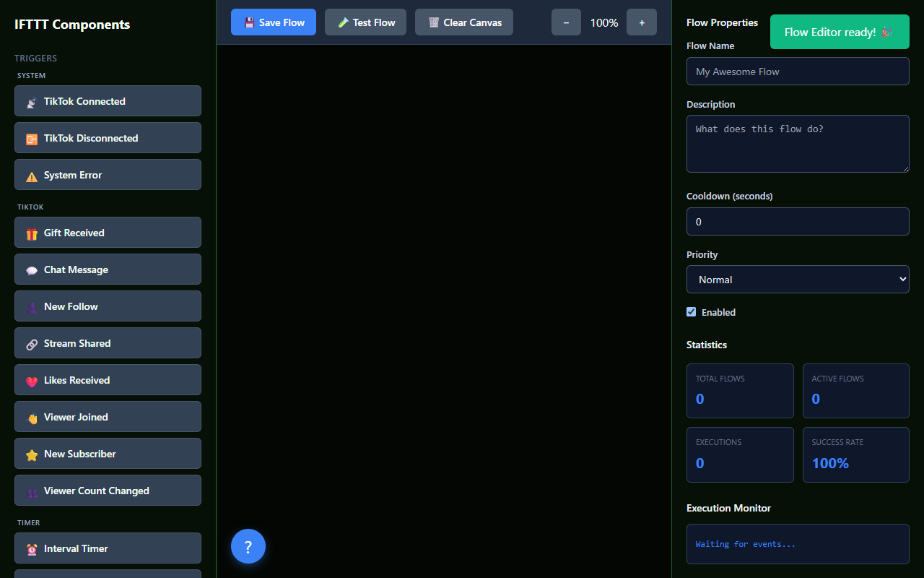Choose the Interval Timer alarm clock icon
The width and height of the screenshot is (924, 578).
[32, 549]
